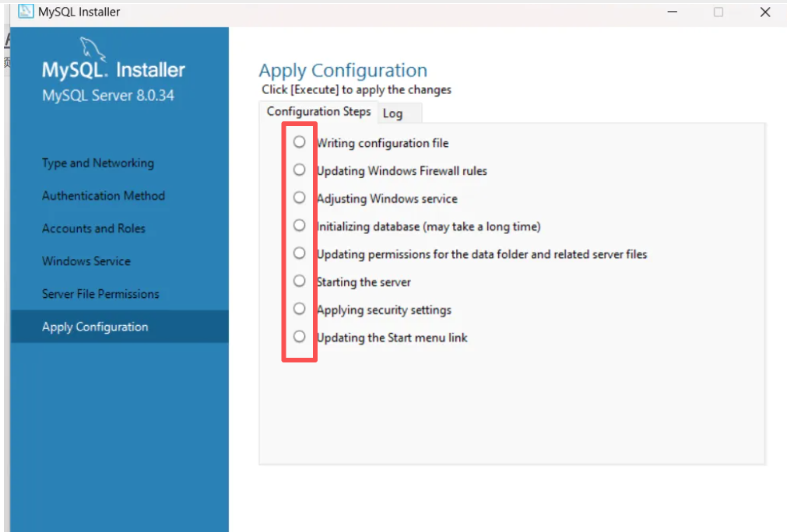
Task: Minimize the MySQL Installer window
Action: point(672,12)
